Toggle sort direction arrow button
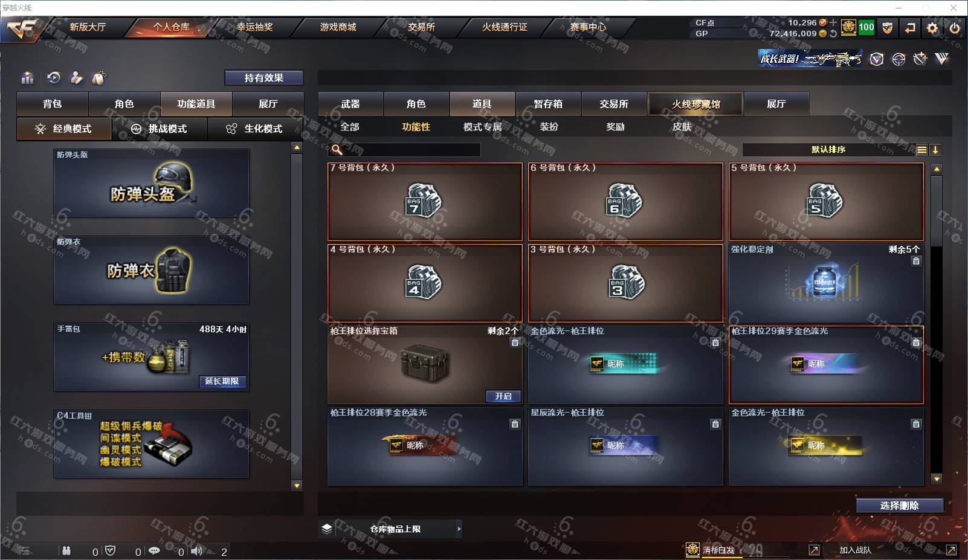The image size is (968, 560). 935,150
